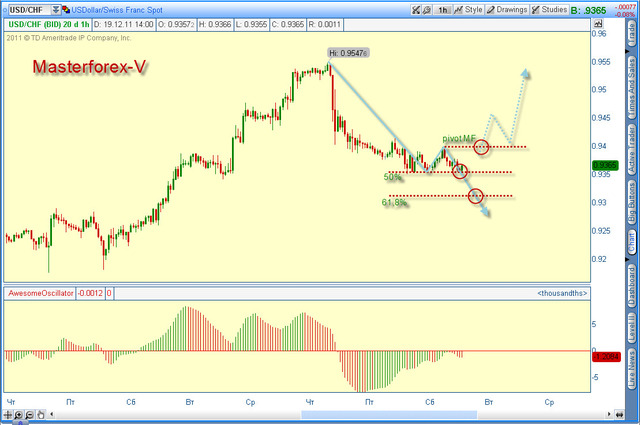Click the zoom out magnifier icon
Image resolution: width=640 pixels, height=425 pixels.
[x=29, y=415]
